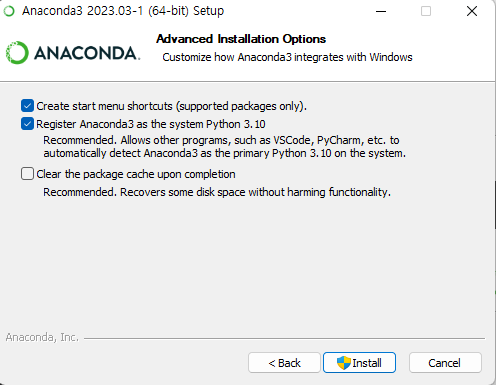
Task: Click 'Clear the package cache upon completion' label
Action: (136, 174)
